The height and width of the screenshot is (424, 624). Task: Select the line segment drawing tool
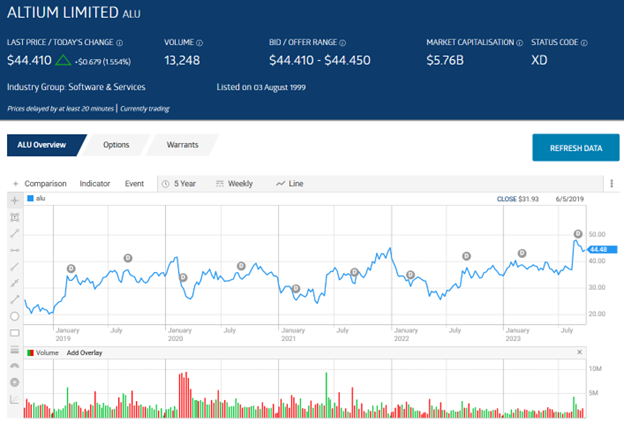[x=15, y=233]
